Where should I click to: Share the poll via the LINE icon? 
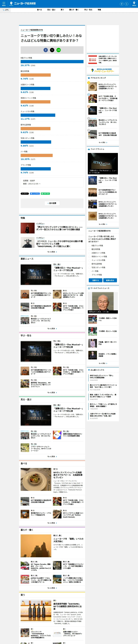58,50
